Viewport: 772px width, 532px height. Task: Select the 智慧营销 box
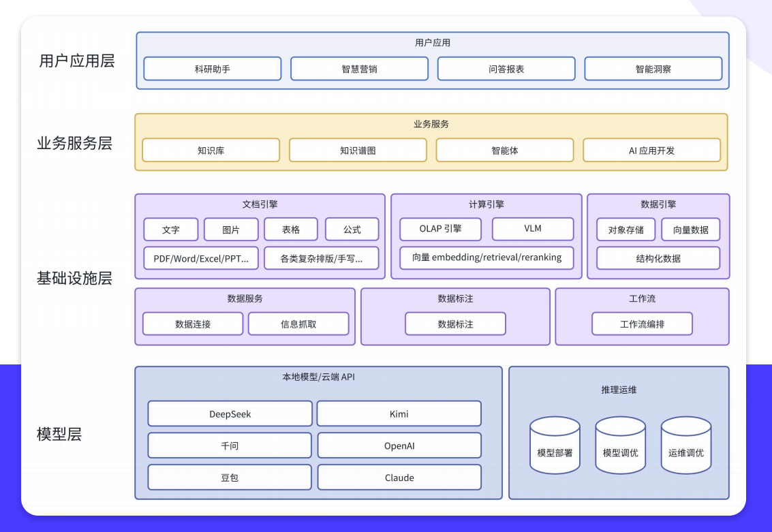359,69
